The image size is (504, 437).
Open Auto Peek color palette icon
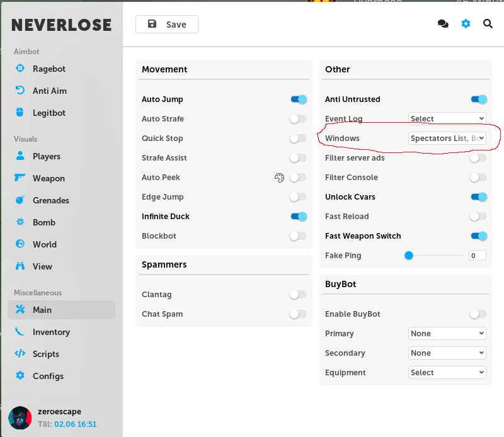[x=279, y=178]
